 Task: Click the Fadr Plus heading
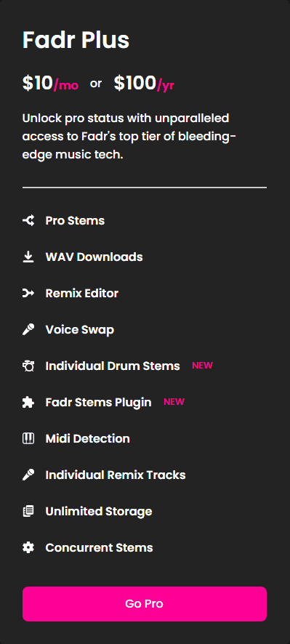tap(76, 40)
